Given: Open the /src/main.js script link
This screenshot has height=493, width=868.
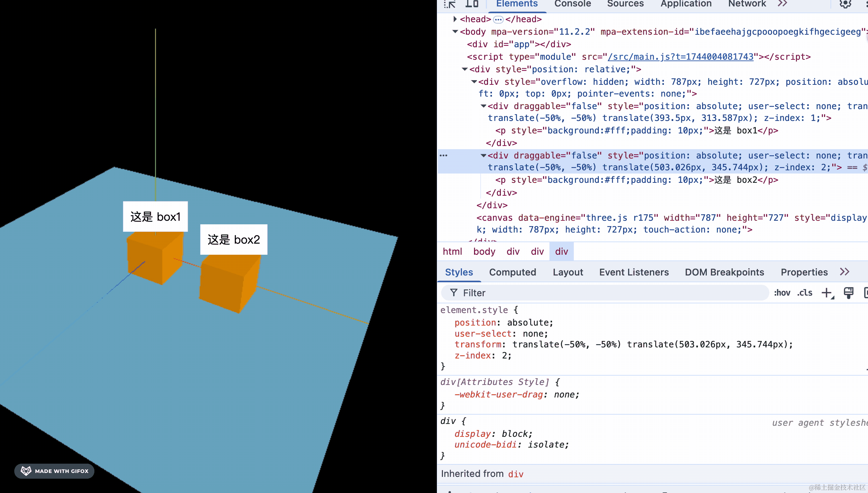Looking at the screenshot, I should (x=681, y=57).
